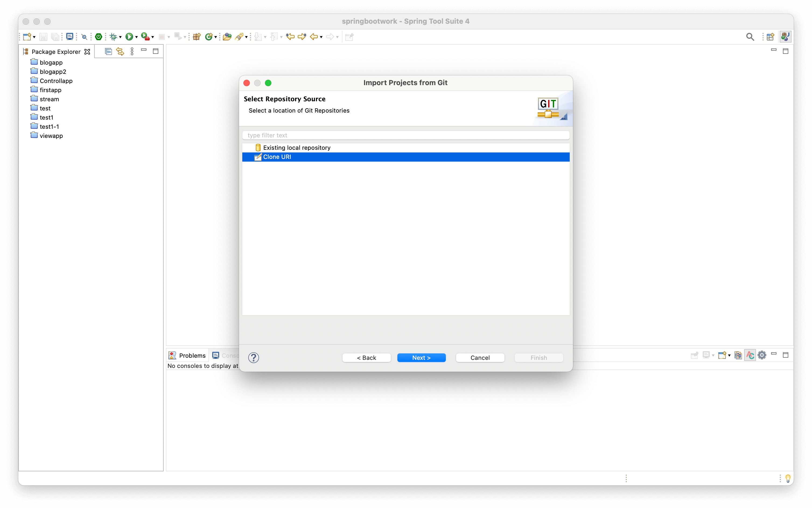Click the Search flashlight toolbar icon
Screen dimensions: 812x508
pyautogui.click(x=239, y=37)
